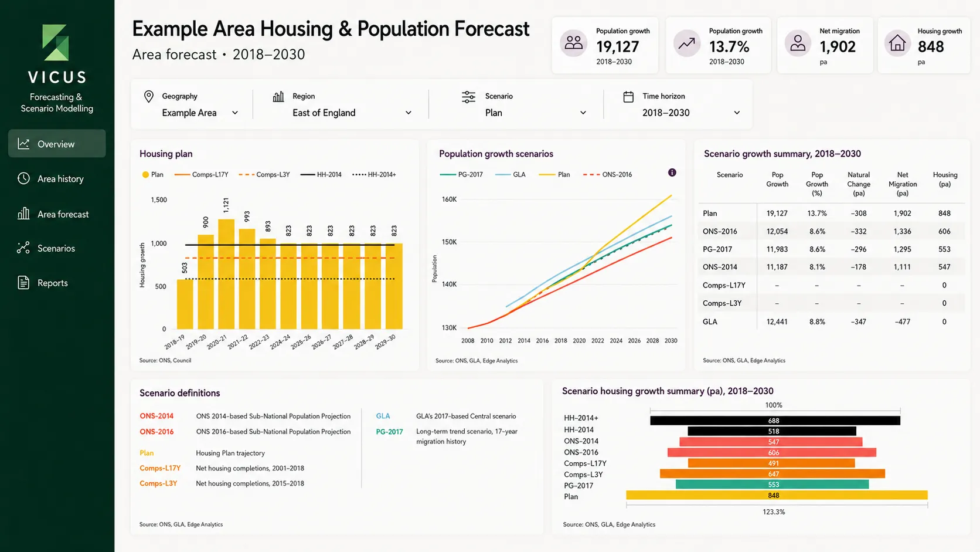Click the GLA row population value 12,441

coord(777,321)
